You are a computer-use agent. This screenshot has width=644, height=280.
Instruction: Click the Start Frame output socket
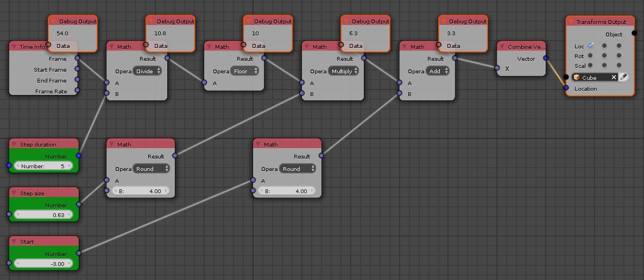(77, 69)
